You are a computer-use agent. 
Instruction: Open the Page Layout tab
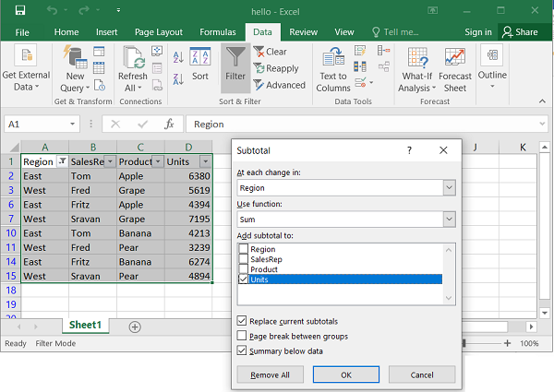(161, 31)
